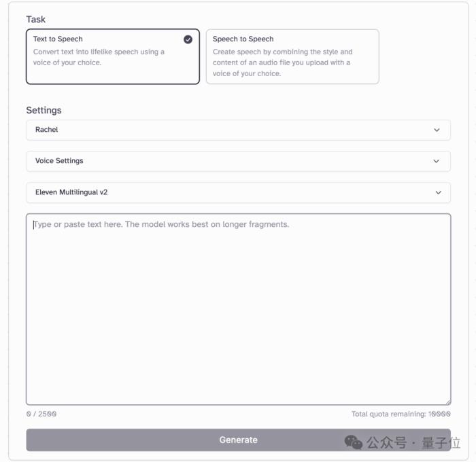The image size is (476, 462).
Task: Click the Speech to Speech title label
Action: pyautogui.click(x=243, y=39)
